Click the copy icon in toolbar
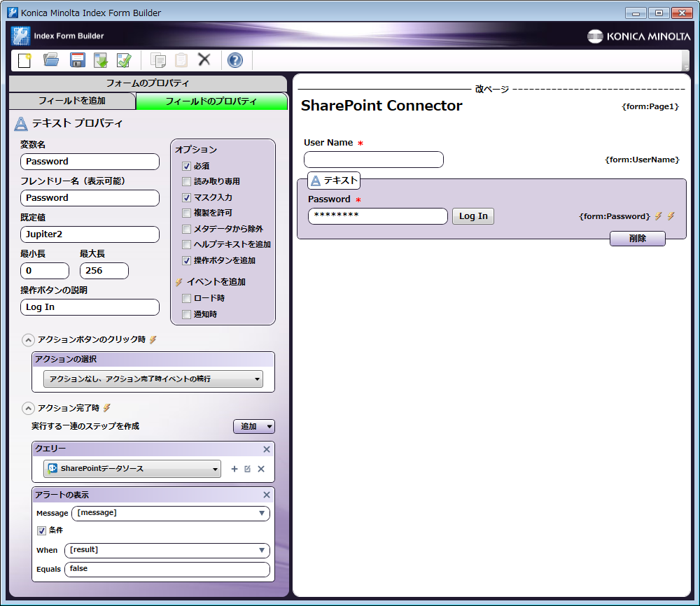 [x=158, y=59]
